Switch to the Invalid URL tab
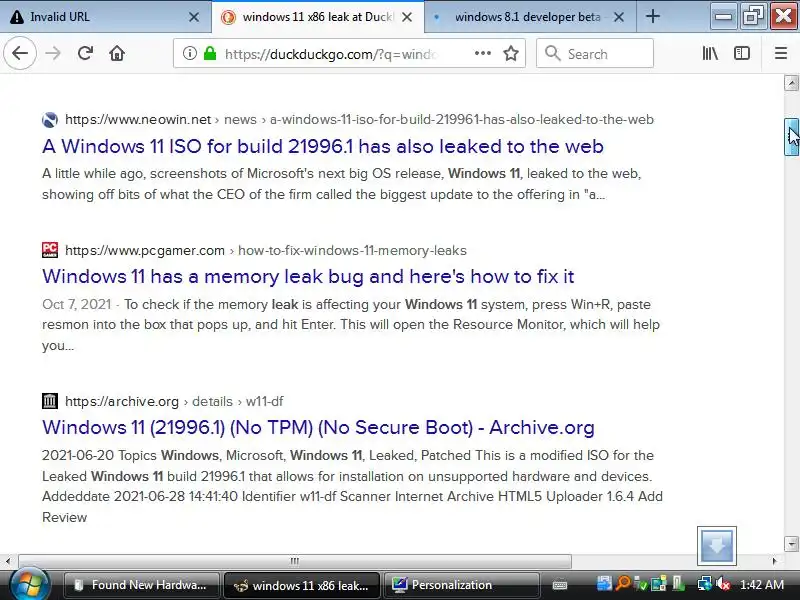This screenshot has height=600, width=800. [106, 17]
